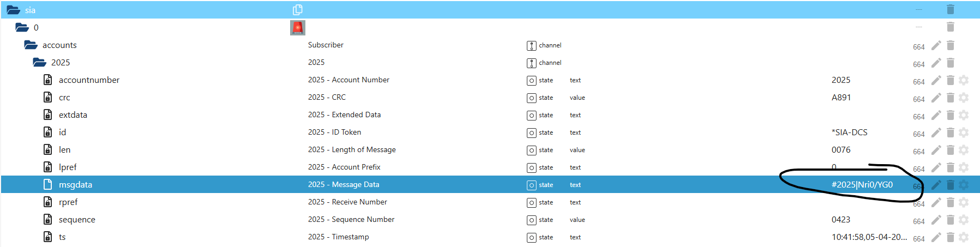This screenshot has height=247, width=980.
Task: Click the red alarm icon of instance 0
Action: click(298, 27)
